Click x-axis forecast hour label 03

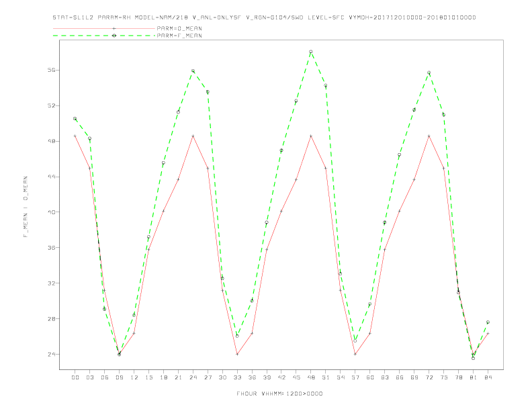(x=89, y=377)
